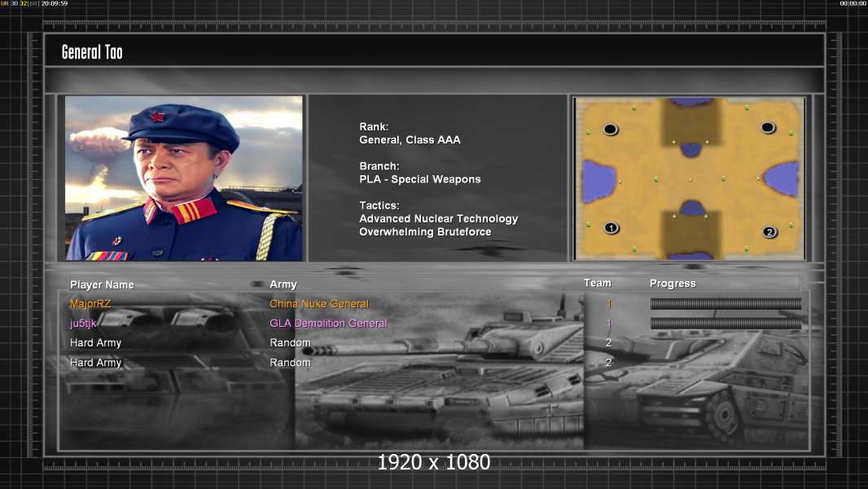
Task: Click the "General, Class AAA" text
Action: click(410, 139)
